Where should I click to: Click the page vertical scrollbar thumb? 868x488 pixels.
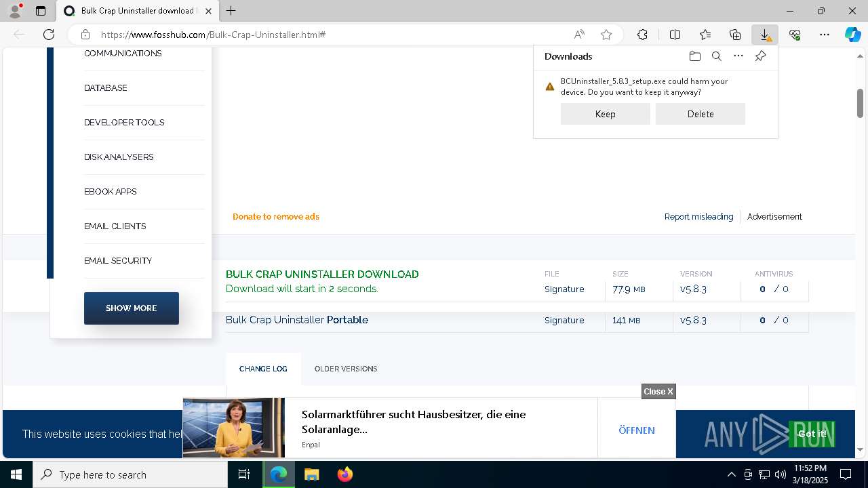(860, 103)
